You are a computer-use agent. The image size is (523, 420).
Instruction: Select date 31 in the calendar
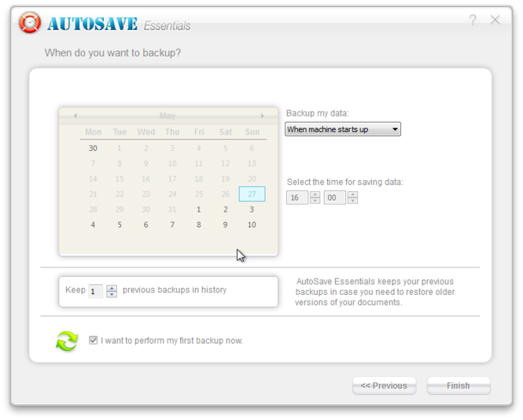click(x=172, y=209)
